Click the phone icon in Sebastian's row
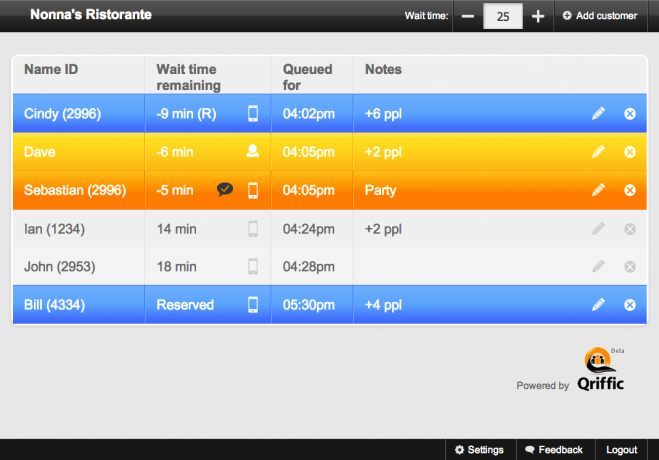 click(x=253, y=190)
